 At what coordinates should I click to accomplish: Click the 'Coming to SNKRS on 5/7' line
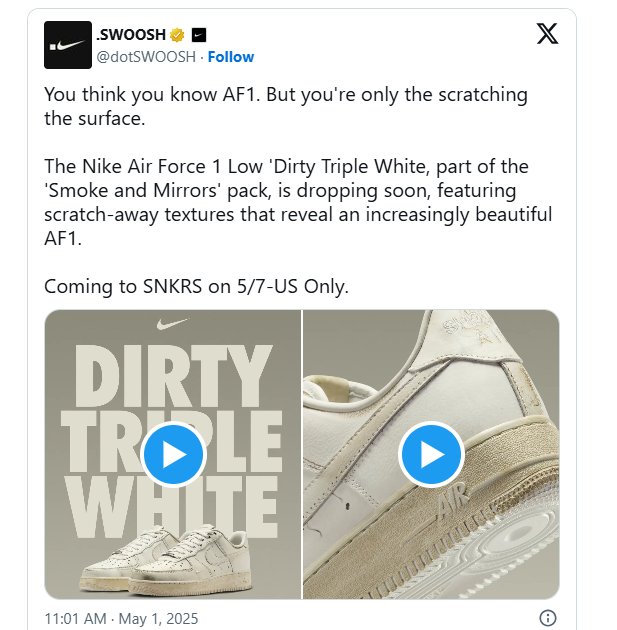tap(196, 286)
